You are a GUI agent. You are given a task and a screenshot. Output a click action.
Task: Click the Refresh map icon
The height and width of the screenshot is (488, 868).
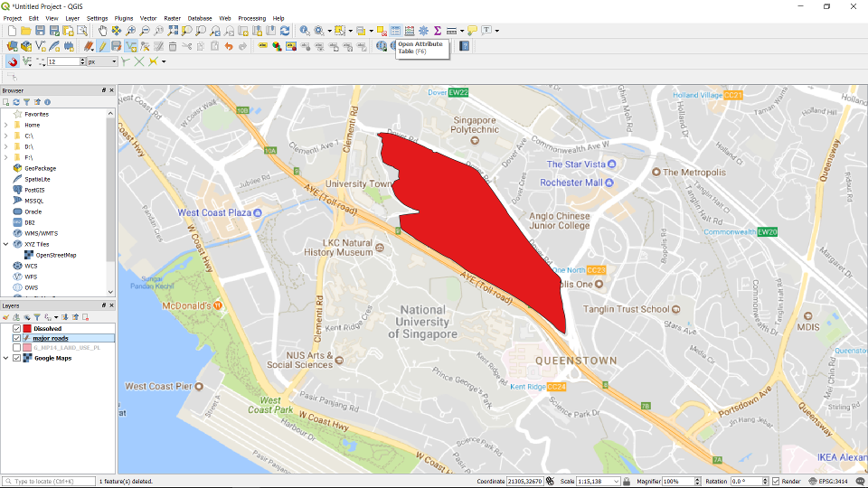coord(285,31)
